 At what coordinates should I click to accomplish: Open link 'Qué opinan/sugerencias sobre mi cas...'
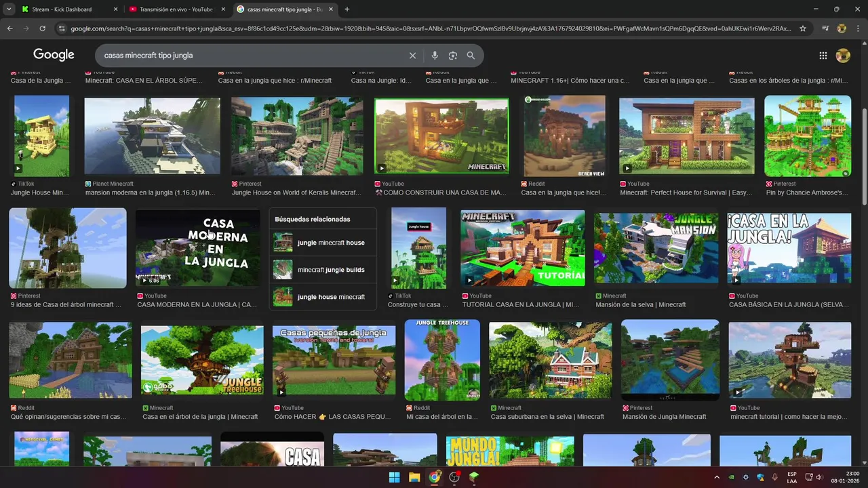click(68, 417)
